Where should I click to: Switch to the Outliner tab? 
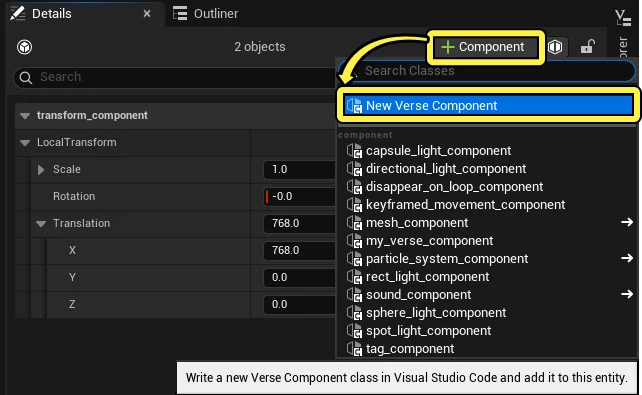(206, 14)
